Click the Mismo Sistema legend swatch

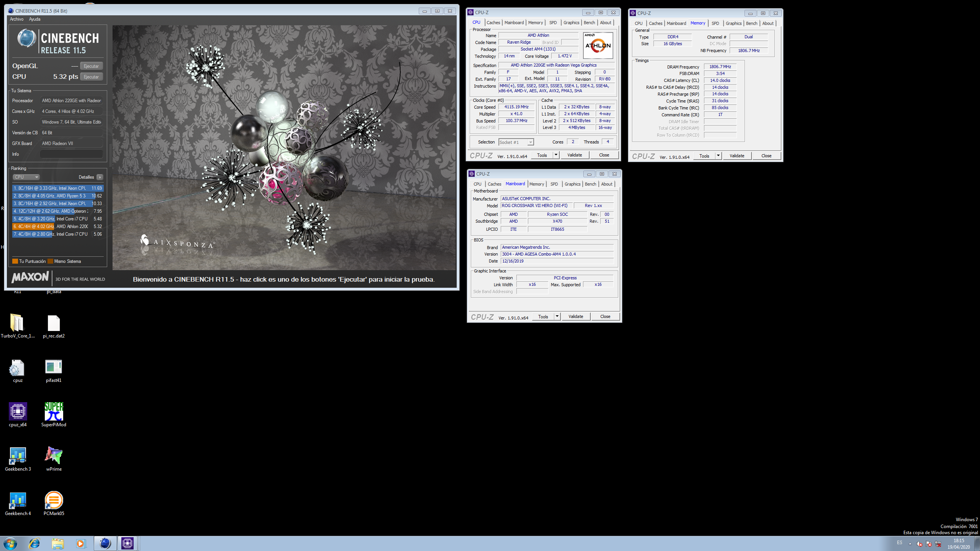pyautogui.click(x=50, y=261)
